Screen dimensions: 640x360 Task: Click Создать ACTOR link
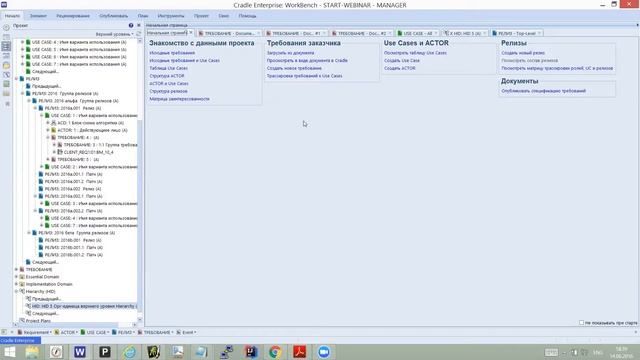(x=400, y=68)
